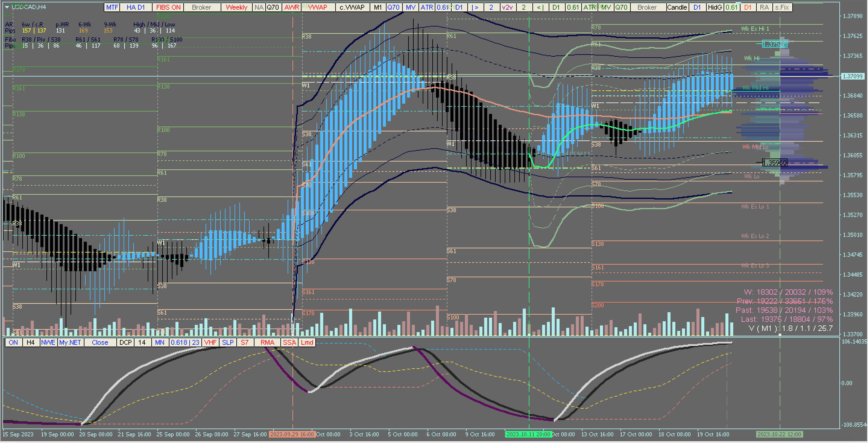The width and height of the screenshot is (868, 443).
Task: Toggle the indicator ON button in subwindow
Action: pyautogui.click(x=14, y=343)
